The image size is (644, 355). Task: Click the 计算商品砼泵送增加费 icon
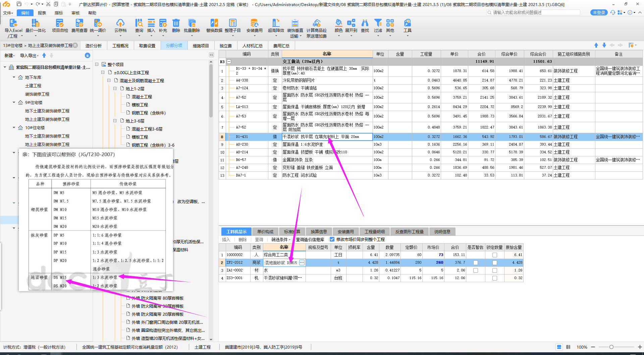click(x=316, y=23)
